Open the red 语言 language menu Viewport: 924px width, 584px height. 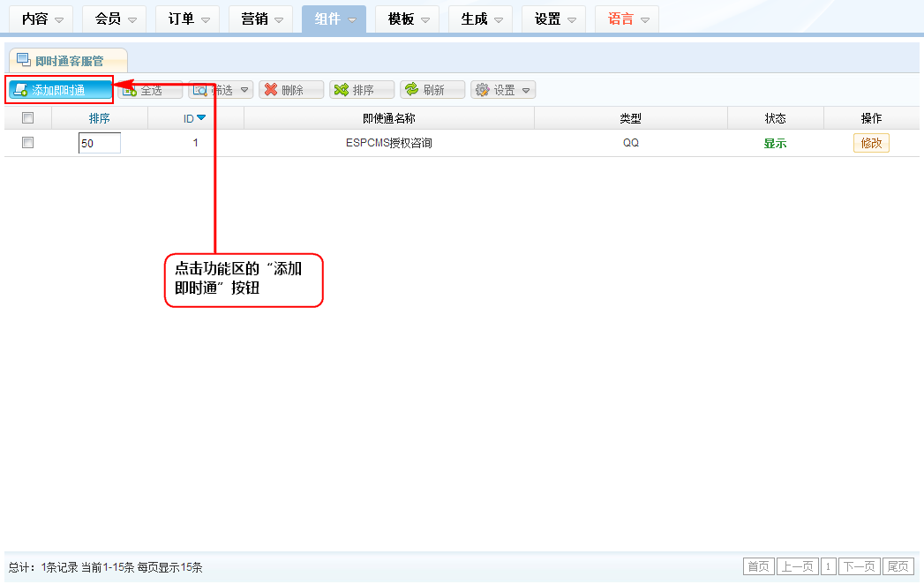627,19
